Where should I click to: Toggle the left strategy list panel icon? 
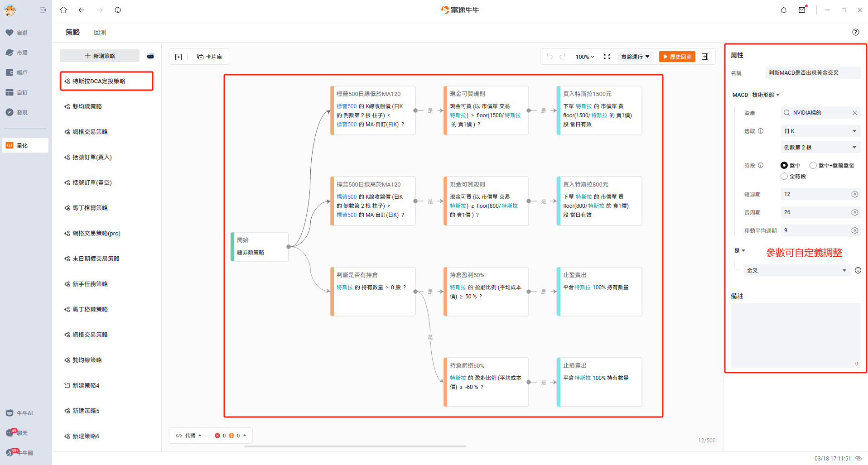click(x=178, y=57)
